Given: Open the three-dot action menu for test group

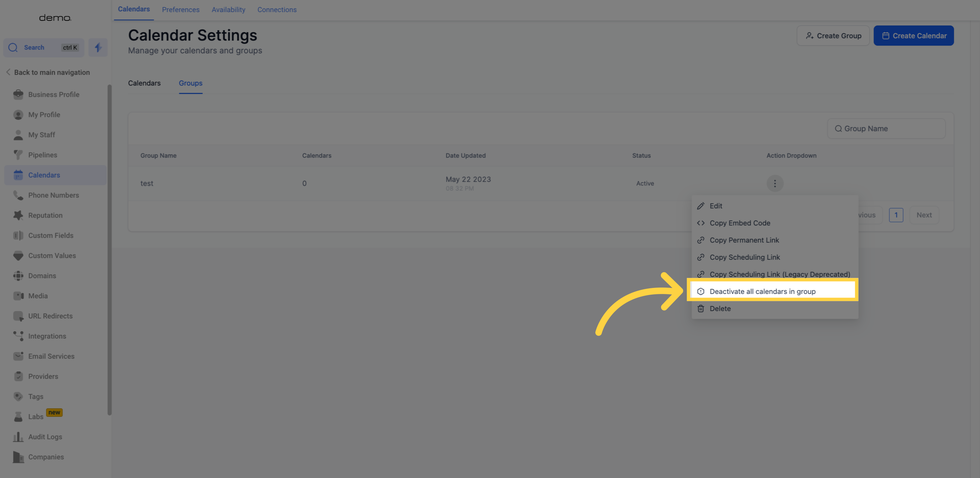Looking at the screenshot, I should click(x=774, y=183).
